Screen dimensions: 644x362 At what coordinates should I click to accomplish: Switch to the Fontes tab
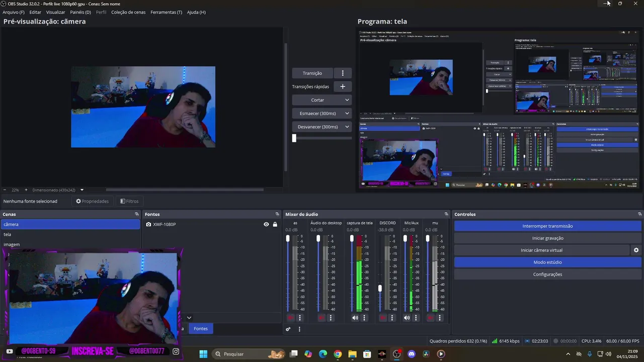click(201, 328)
